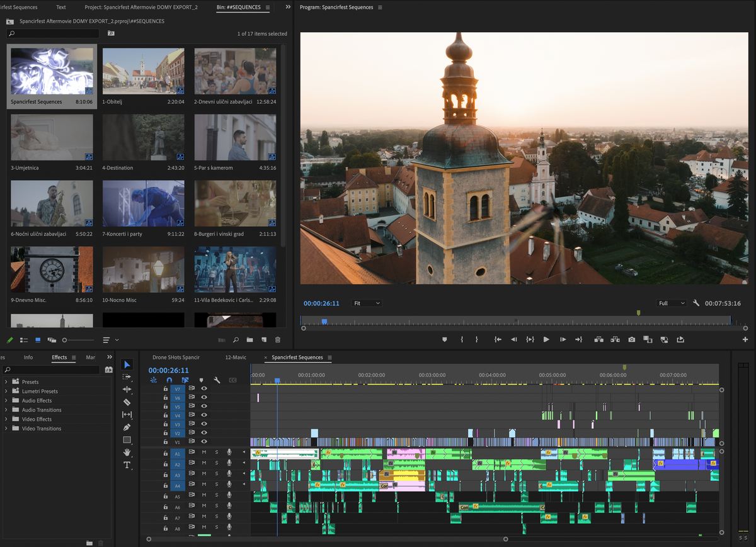Hide the V3 track output
The width and height of the screenshot is (756, 547).
204,424
